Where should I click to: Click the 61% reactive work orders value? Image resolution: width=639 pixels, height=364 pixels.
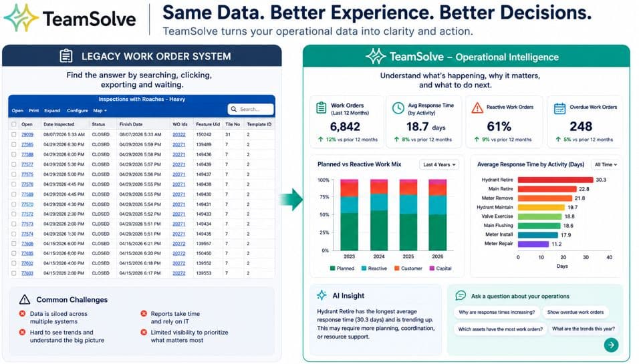pyautogui.click(x=499, y=127)
